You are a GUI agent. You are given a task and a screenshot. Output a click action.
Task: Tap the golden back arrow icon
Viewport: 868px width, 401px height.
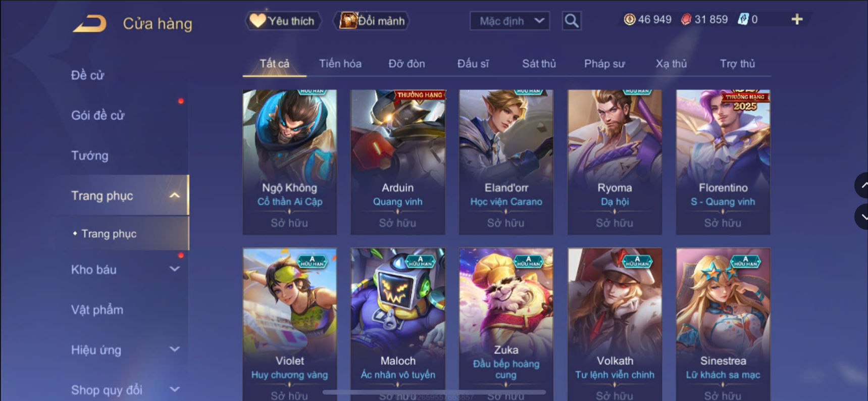click(90, 23)
